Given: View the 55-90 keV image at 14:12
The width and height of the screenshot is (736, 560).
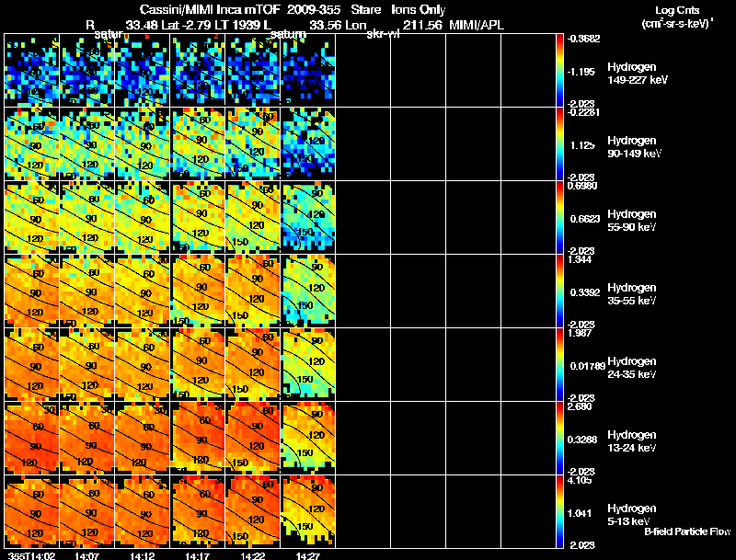Looking at the screenshot, I should pyautogui.click(x=143, y=218).
